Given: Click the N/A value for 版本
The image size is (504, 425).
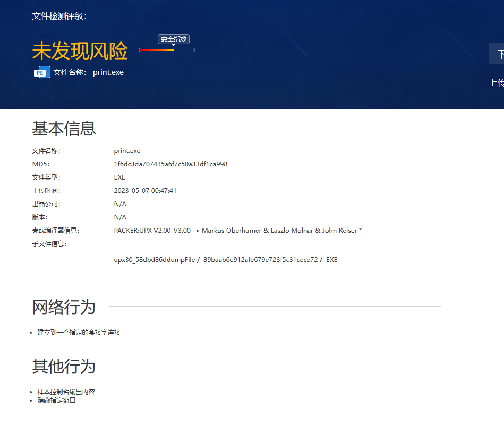Looking at the screenshot, I should [120, 217].
